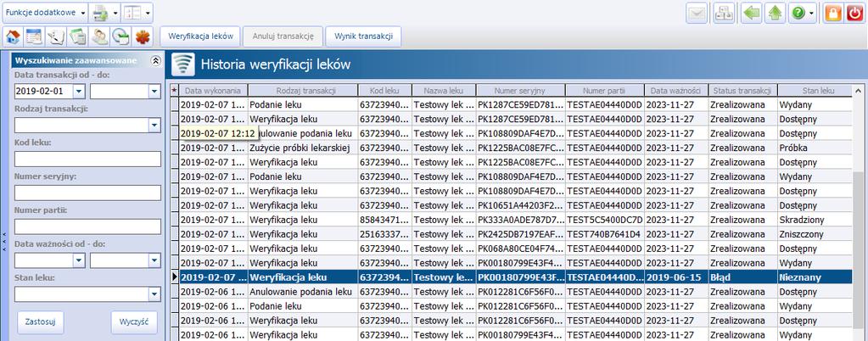This screenshot has width=868, height=341.
Task: Open the printer options dropdown arrow
Action: (115, 12)
